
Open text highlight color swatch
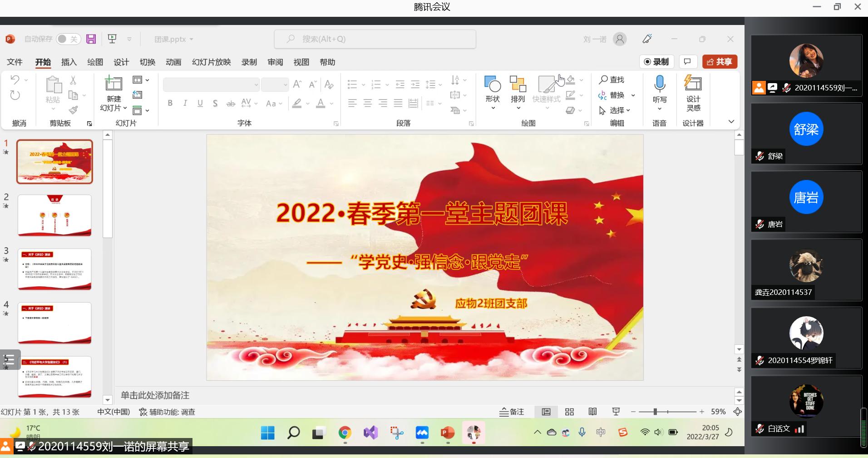[297, 104]
